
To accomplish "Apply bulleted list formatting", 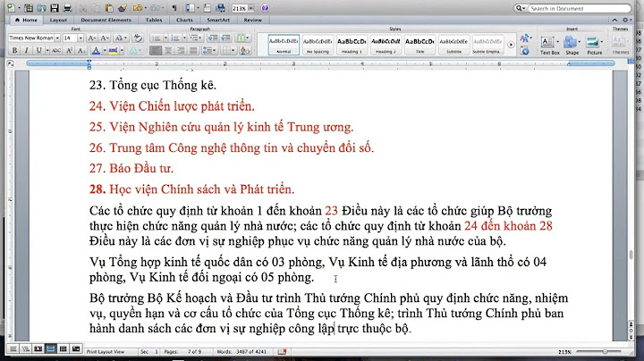I will (157, 38).
